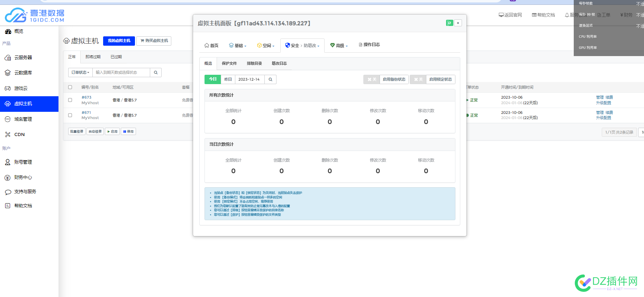644x297 pixels.
Task: Click the 启用备份状态 label button
Action: click(x=394, y=79)
